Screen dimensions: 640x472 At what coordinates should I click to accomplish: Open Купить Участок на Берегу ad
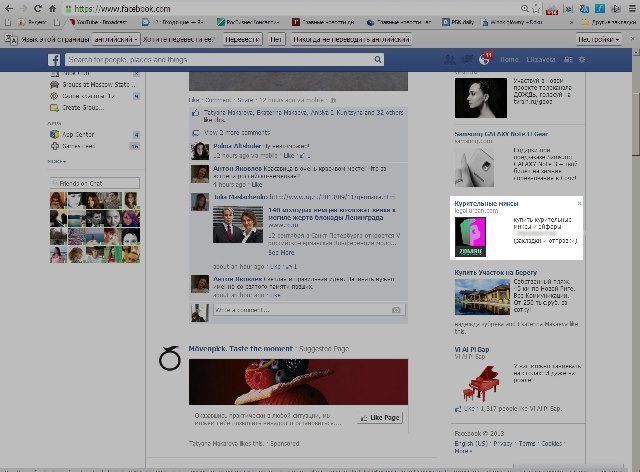tap(496, 272)
